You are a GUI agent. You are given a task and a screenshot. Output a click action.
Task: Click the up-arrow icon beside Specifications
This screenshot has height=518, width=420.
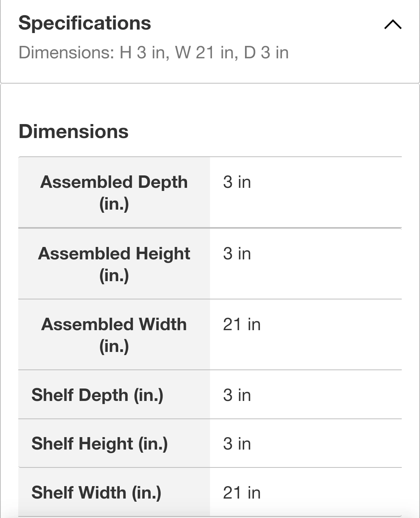pyautogui.click(x=393, y=24)
